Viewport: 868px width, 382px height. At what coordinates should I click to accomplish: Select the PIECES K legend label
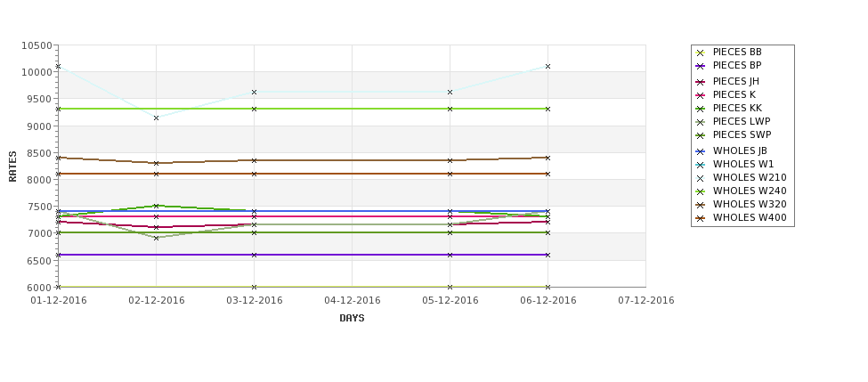coord(734,94)
